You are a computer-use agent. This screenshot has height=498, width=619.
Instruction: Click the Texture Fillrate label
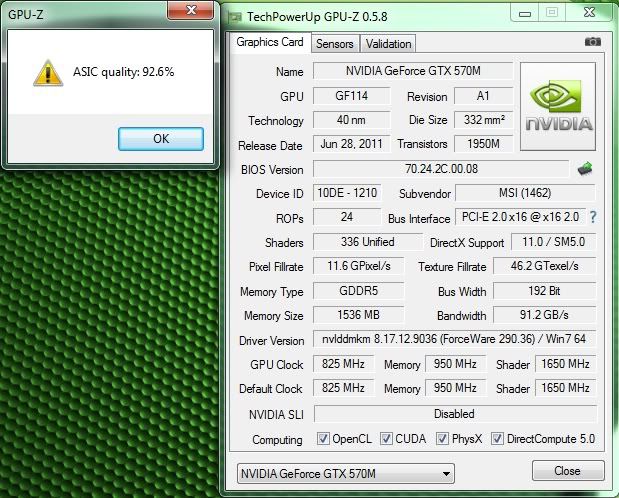pyautogui.click(x=452, y=267)
